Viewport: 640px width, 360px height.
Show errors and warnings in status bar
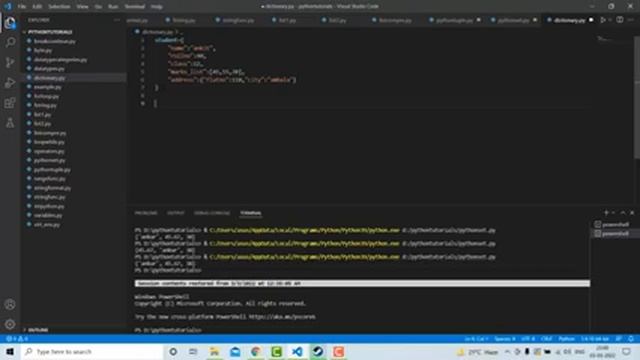[x=17, y=339]
